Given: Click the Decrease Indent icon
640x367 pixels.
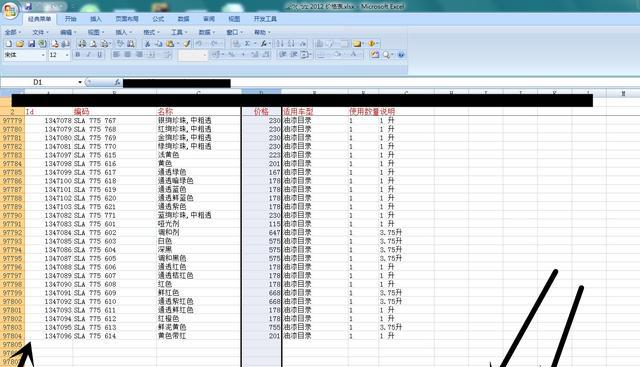Looking at the screenshot, I should 282,55.
